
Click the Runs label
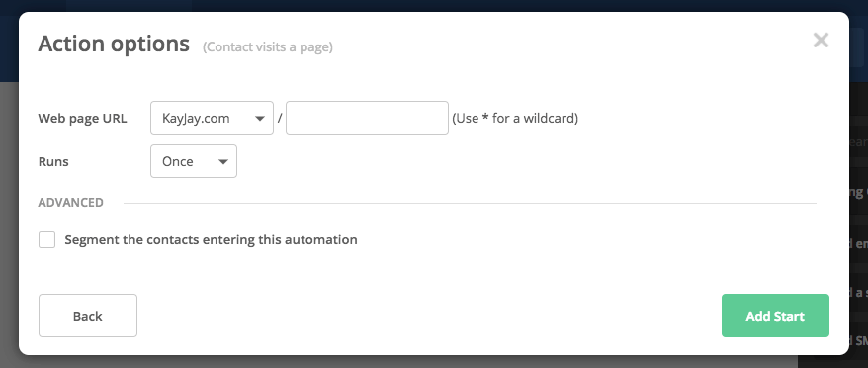(x=53, y=162)
